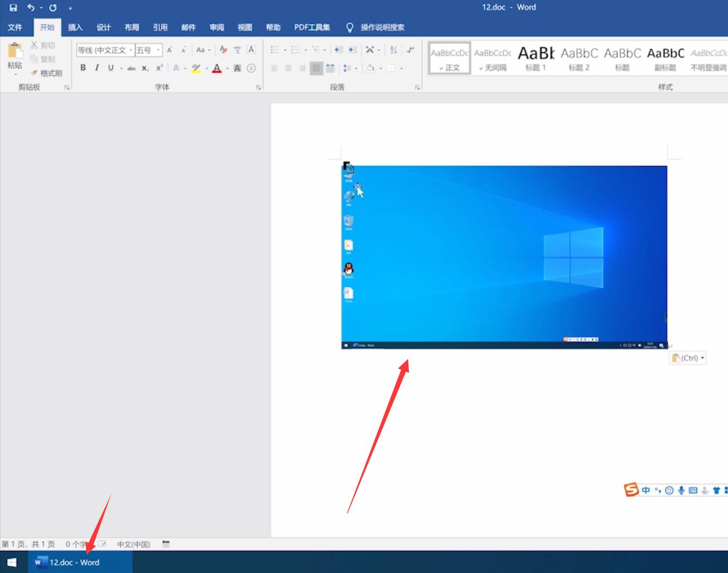This screenshot has width=728, height=573.
Task: Toggle italic formatting
Action: [x=97, y=67]
